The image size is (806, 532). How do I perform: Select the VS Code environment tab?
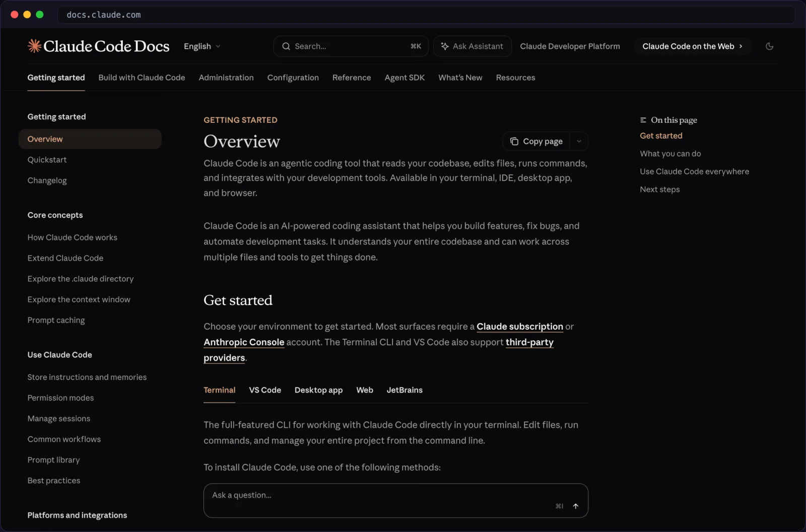265,390
